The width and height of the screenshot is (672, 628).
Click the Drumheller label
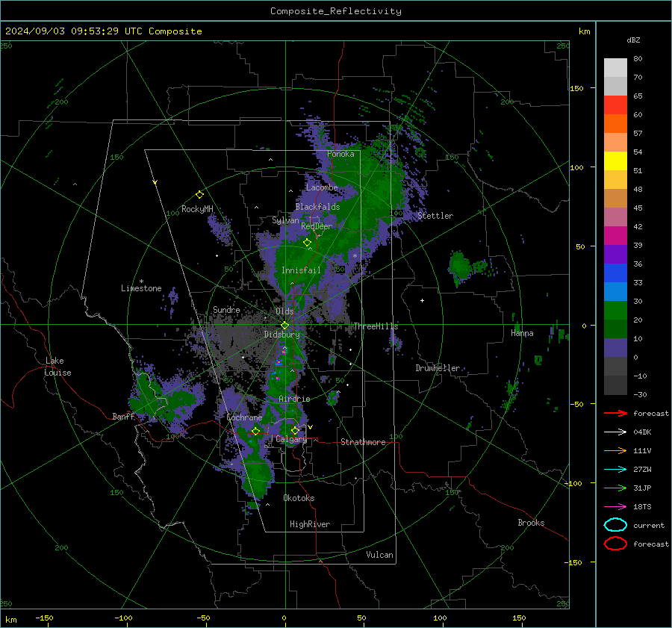click(438, 368)
